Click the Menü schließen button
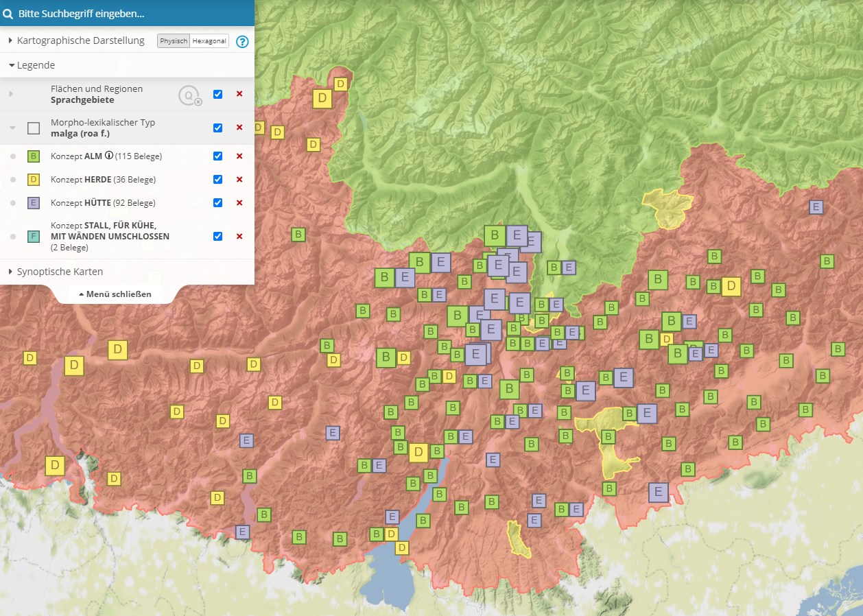This screenshot has width=863, height=616. pyautogui.click(x=115, y=294)
